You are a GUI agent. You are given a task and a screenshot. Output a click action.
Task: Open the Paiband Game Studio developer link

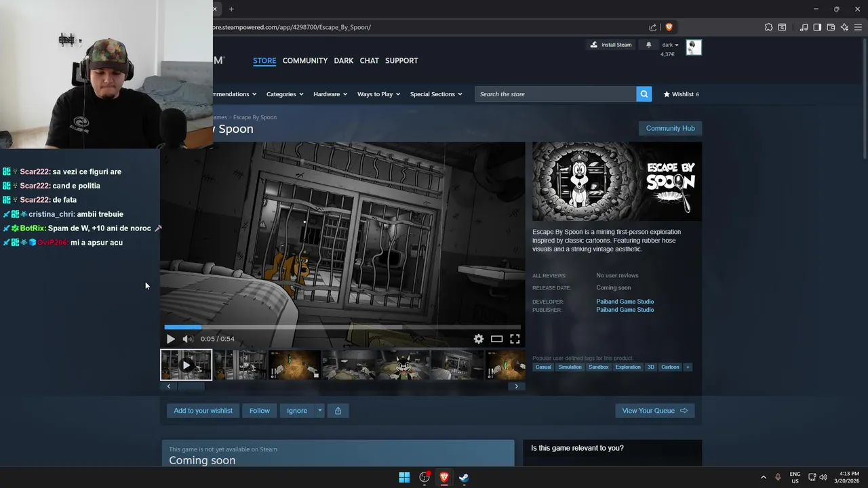625,302
